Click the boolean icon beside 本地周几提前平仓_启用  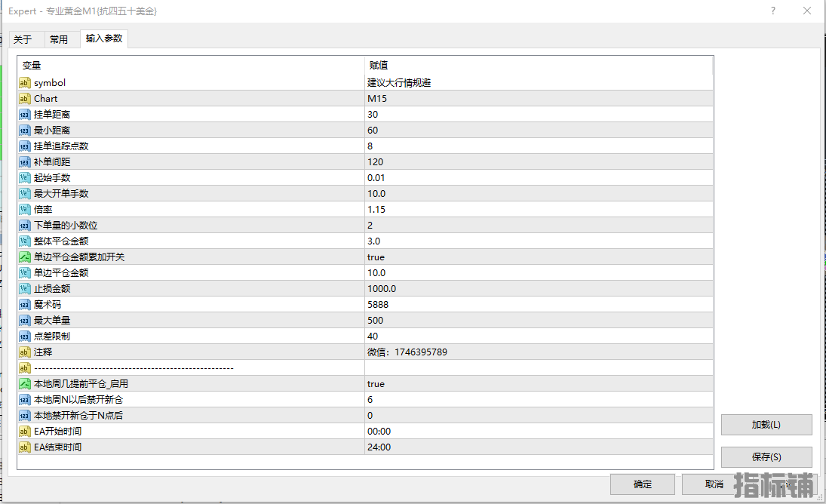pos(25,384)
